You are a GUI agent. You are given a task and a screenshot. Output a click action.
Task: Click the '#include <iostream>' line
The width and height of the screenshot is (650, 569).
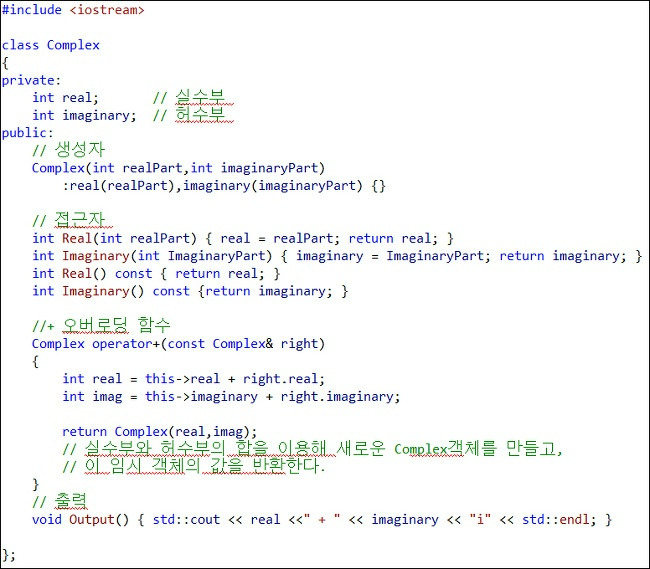(x=73, y=10)
